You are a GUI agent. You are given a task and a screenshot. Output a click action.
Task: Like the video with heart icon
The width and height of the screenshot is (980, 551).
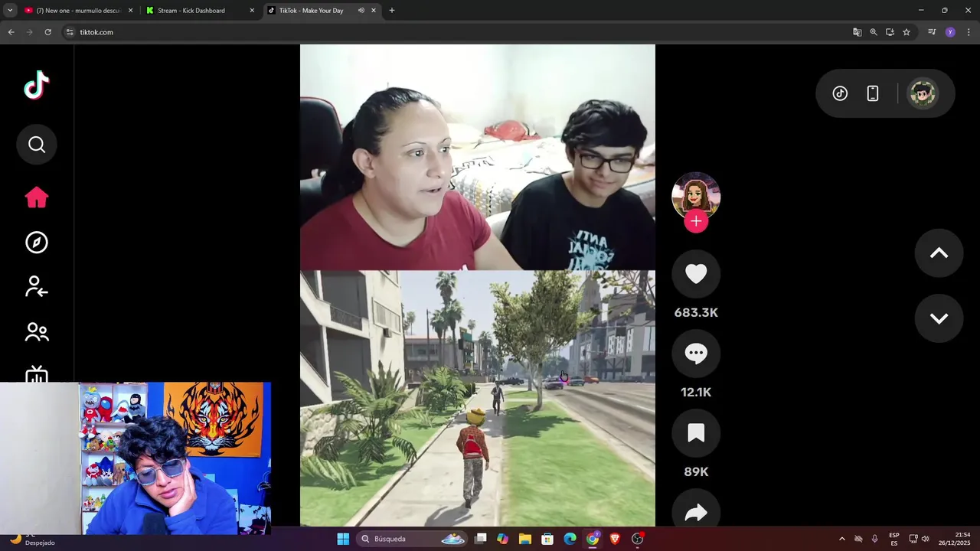coord(696,274)
